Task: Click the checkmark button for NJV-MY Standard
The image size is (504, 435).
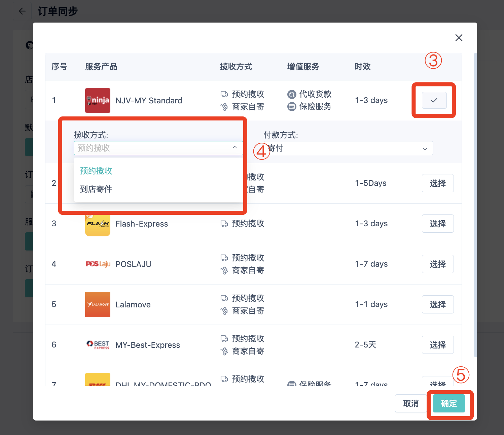Action: click(434, 100)
